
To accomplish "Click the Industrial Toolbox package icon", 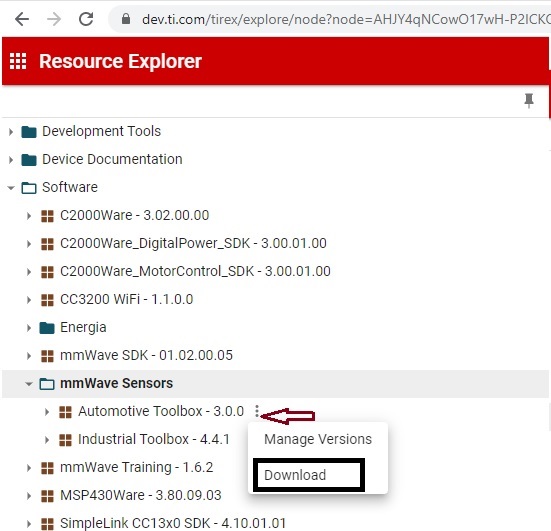I will (65, 440).
